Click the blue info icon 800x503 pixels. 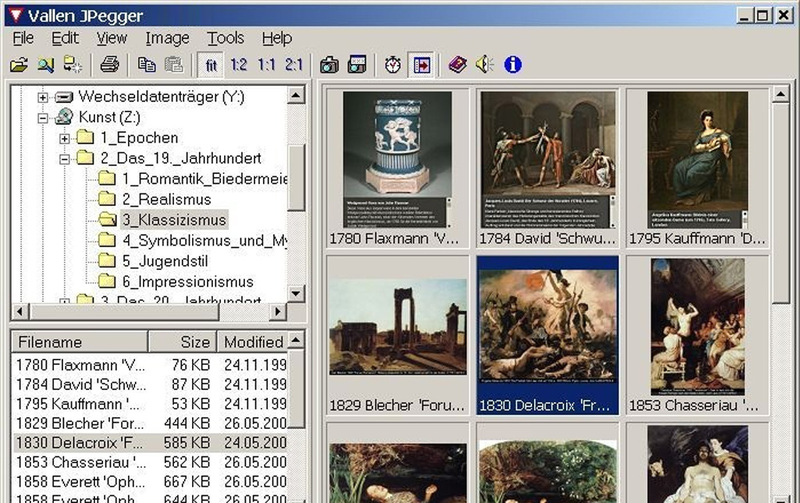(513, 65)
